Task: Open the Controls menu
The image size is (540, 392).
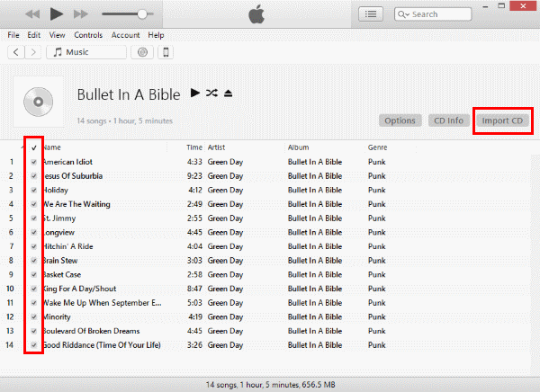Action: [88, 35]
